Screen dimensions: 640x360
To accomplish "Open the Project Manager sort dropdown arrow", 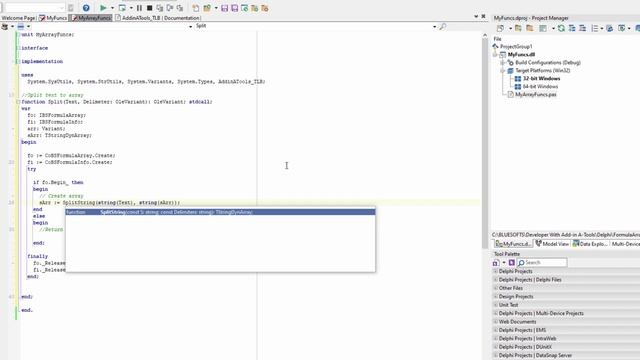I will coord(602,29).
